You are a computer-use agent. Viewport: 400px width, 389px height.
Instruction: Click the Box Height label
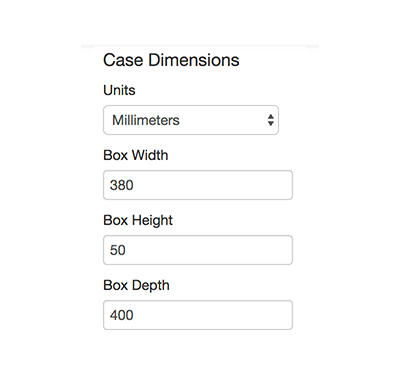(138, 221)
